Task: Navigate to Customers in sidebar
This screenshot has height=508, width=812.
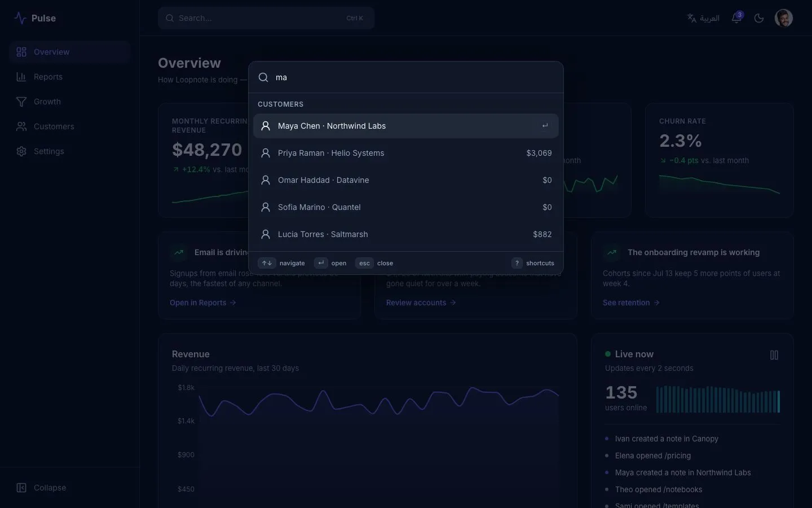Action: pyautogui.click(x=70, y=126)
